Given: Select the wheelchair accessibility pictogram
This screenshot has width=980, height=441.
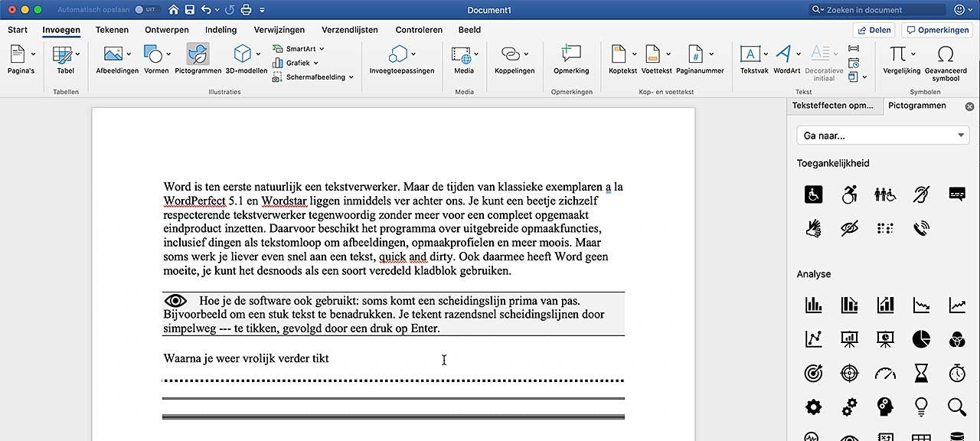Looking at the screenshot, I should [x=813, y=194].
